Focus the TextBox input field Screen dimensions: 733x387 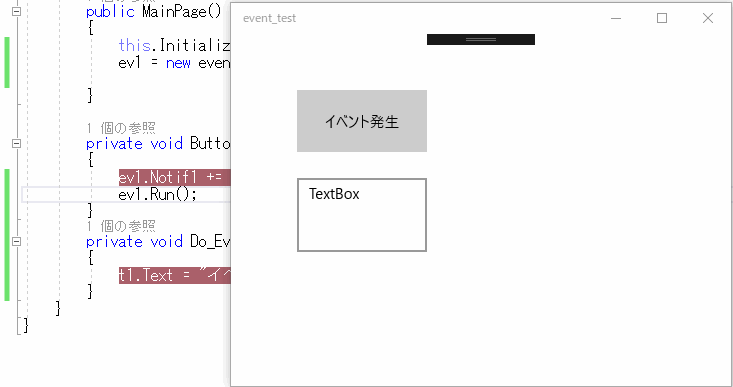[362, 215]
